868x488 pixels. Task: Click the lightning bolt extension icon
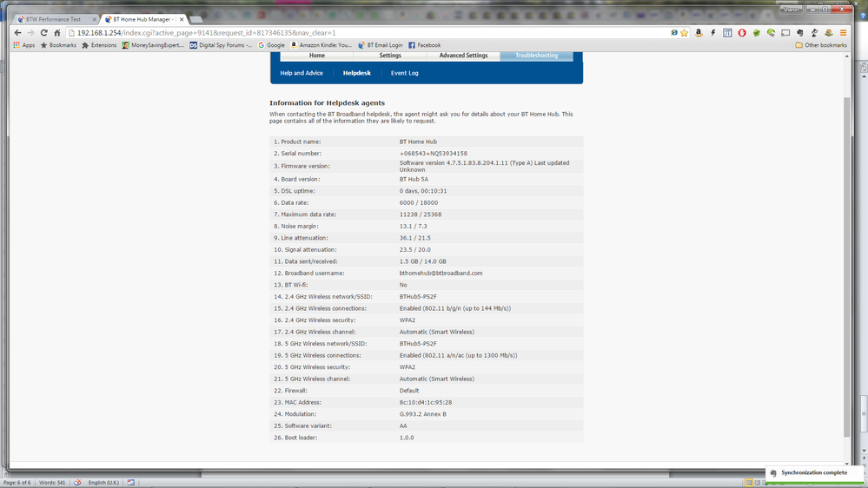713,33
